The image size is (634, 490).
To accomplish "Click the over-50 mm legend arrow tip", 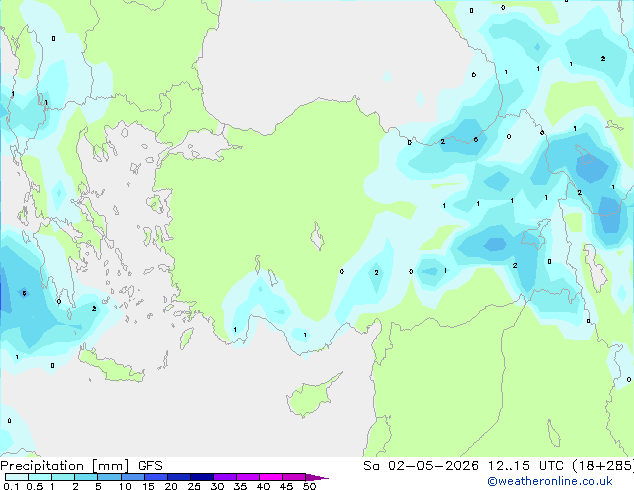I will pos(317,477).
